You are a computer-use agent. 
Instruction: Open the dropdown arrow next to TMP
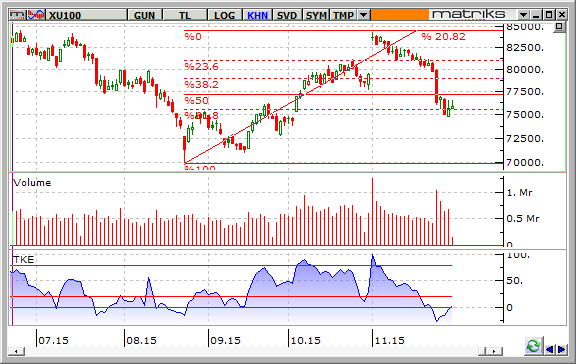click(x=363, y=15)
